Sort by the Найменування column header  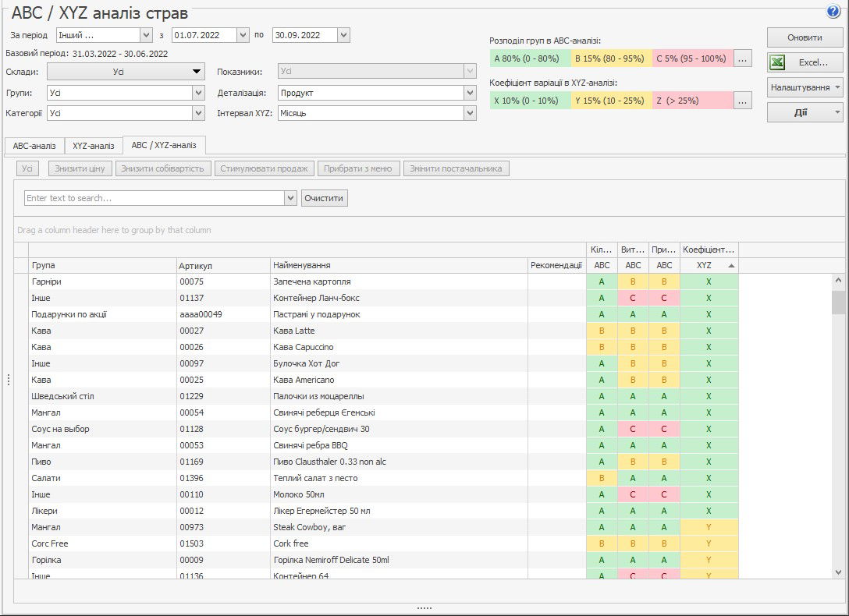click(x=399, y=265)
